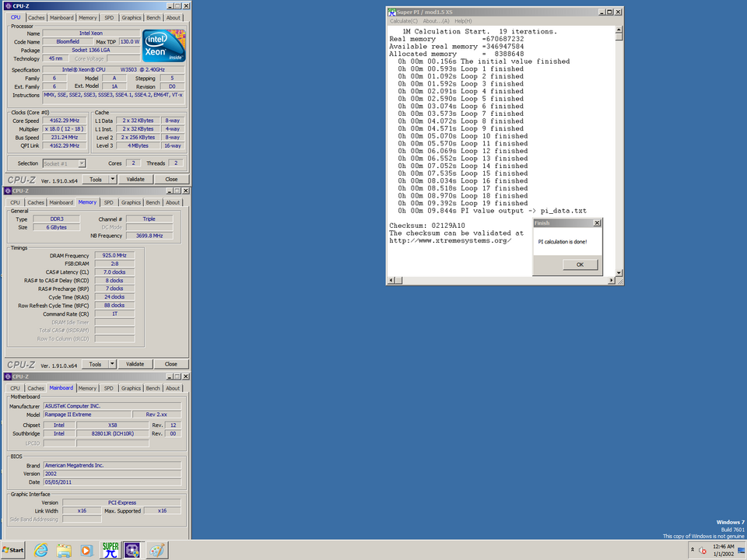Click the Tools button in the Memory tab window
The width and height of the screenshot is (747, 560).
[95, 364]
